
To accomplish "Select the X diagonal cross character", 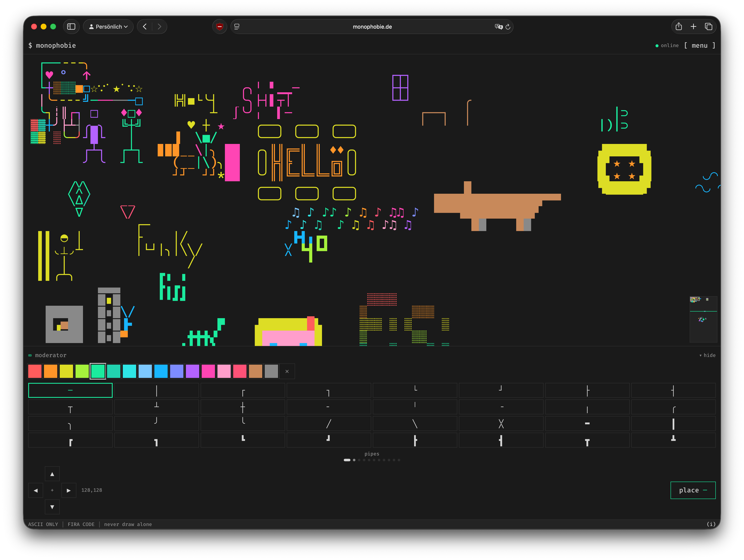I will [x=501, y=424].
